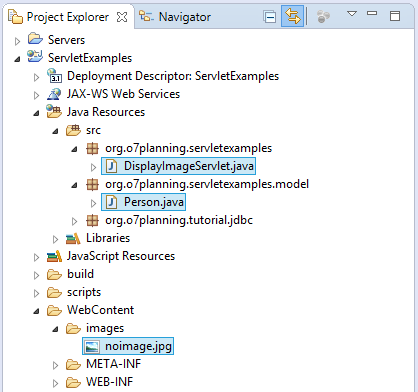Viewport: 418px width, 392px height.
Task: Toggle Link with Editor button
Action: 292,16
